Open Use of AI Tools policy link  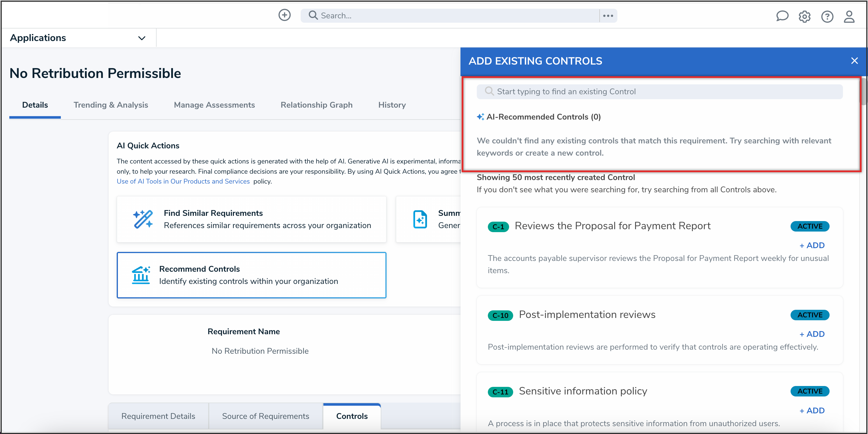[183, 181]
